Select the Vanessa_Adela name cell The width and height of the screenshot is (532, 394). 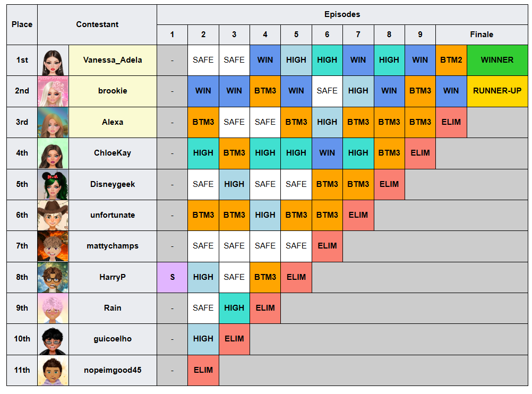[113, 60]
